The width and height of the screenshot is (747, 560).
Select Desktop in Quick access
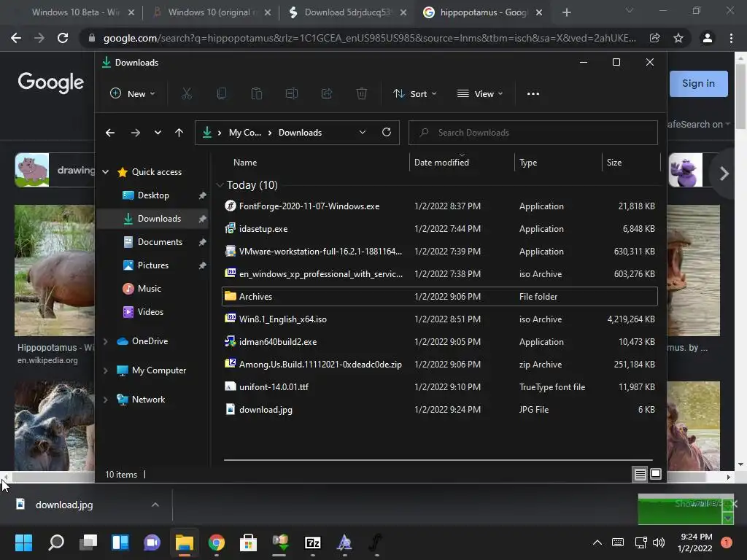click(x=152, y=195)
